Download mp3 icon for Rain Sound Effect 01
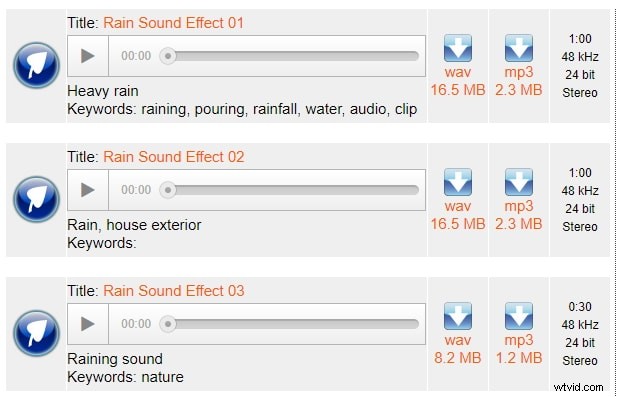 pos(519,48)
